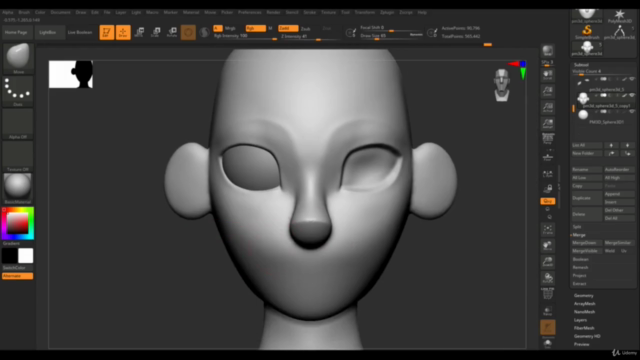Expand the Geometry HD subpalette

click(587, 336)
